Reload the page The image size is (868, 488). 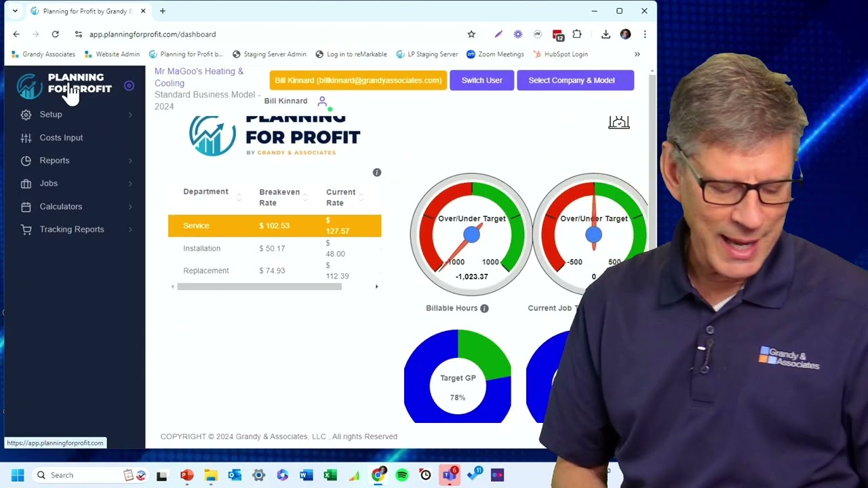click(x=55, y=34)
